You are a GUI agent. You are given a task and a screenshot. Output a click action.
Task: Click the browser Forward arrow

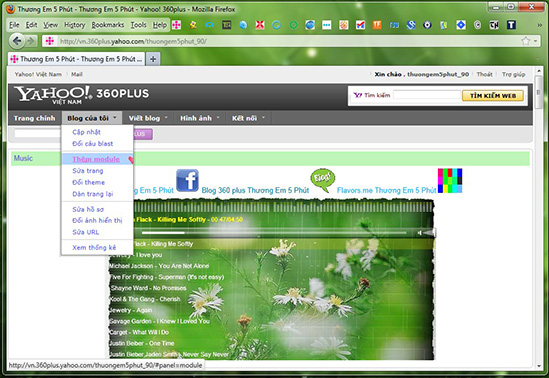pyautogui.click(x=31, y=41)
